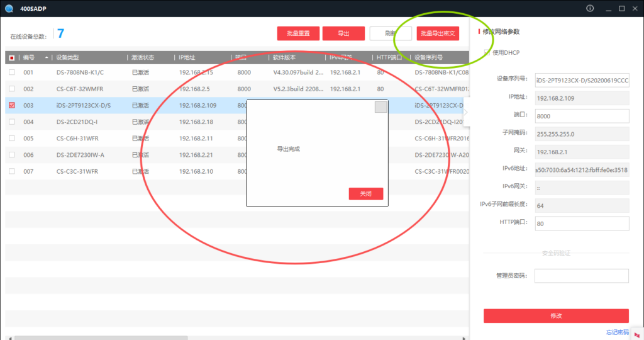Screen dimensions: 644x340
Task: Collapse the right panel with arrow handle
Action: pos(466,112)
